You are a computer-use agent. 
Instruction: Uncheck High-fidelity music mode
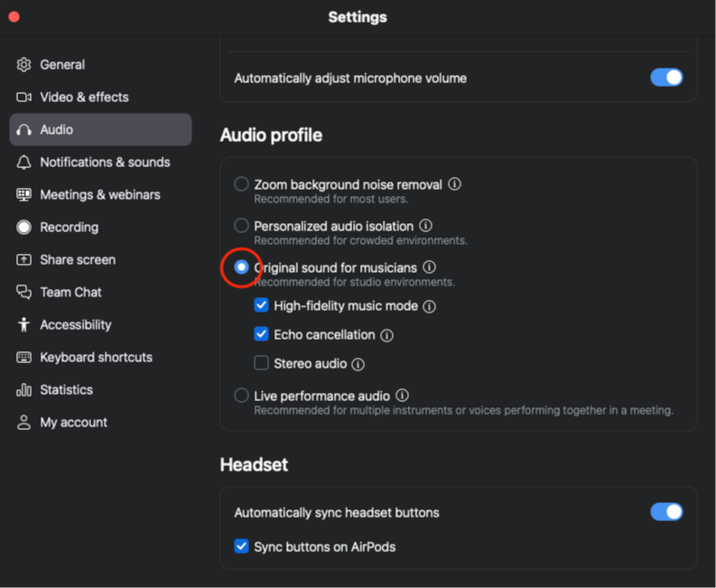coord(262,305)
